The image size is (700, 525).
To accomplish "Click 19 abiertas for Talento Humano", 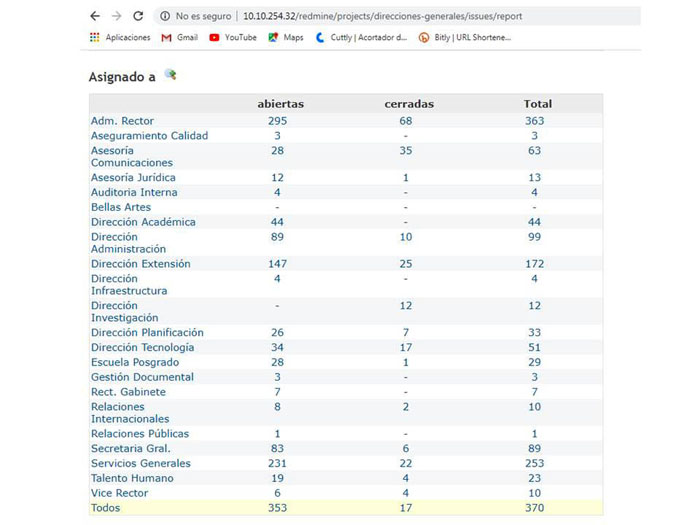I will tap(277, 478).
